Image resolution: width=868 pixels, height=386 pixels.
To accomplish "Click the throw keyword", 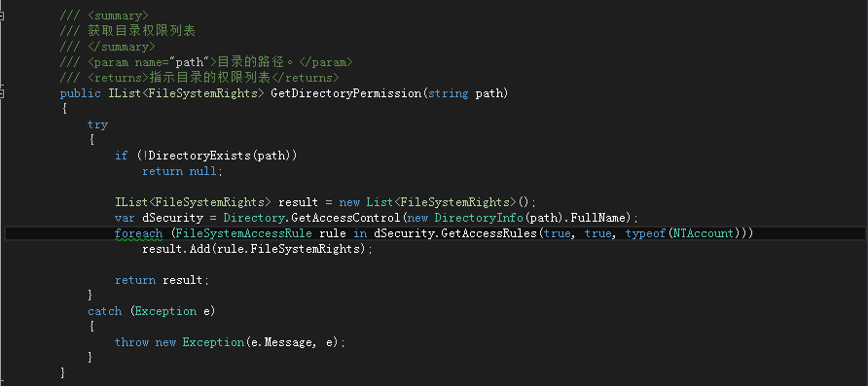I will (x=131, y=342).
